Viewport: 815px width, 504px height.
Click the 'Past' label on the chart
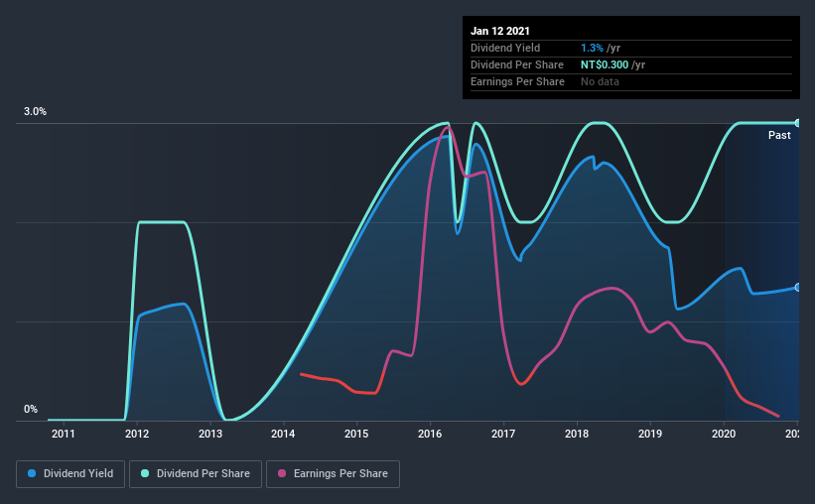click(779, 135)
